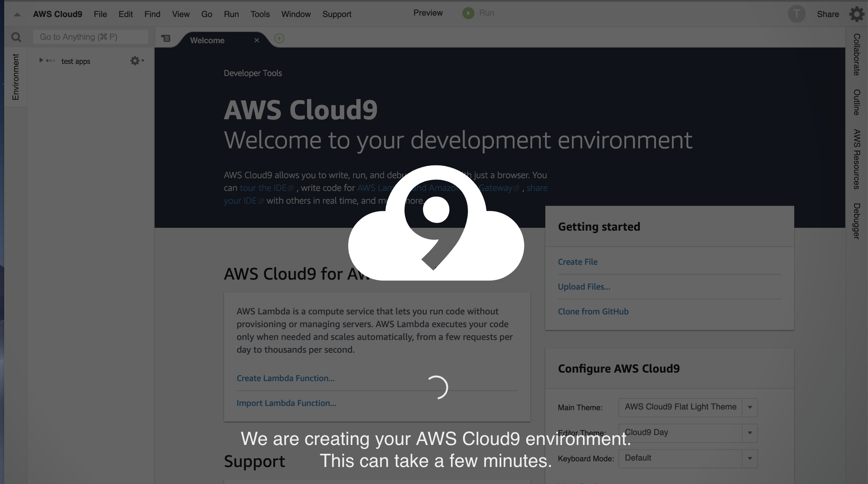Click the user avatar labeled T
The height and width of the screenshot is (484, 868).
(x=796, y=13)
